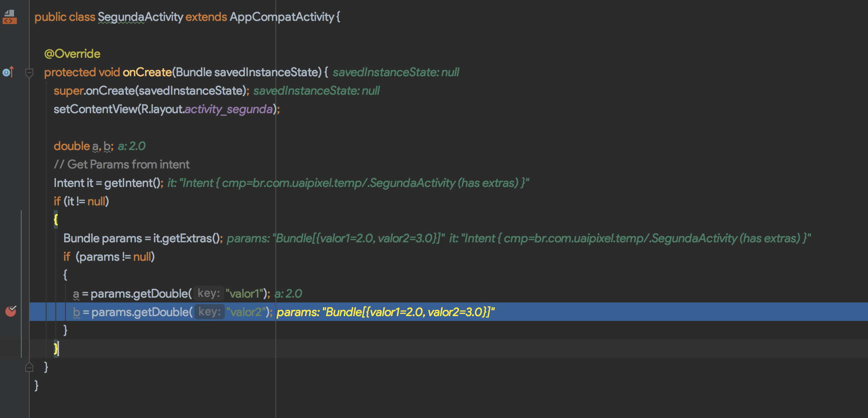Click the activity_segunda layout reference
Screen dimensions: 868x418
tap(229, 109)
